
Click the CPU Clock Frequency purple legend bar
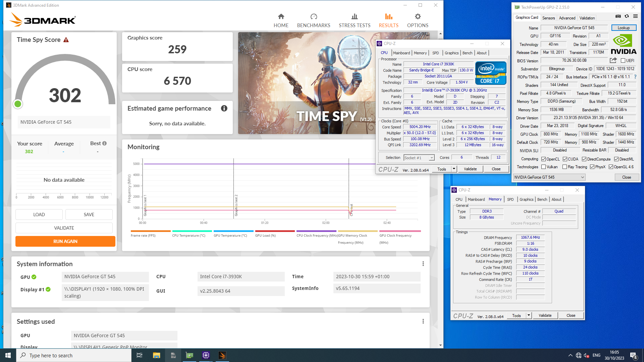click(316, 231)
